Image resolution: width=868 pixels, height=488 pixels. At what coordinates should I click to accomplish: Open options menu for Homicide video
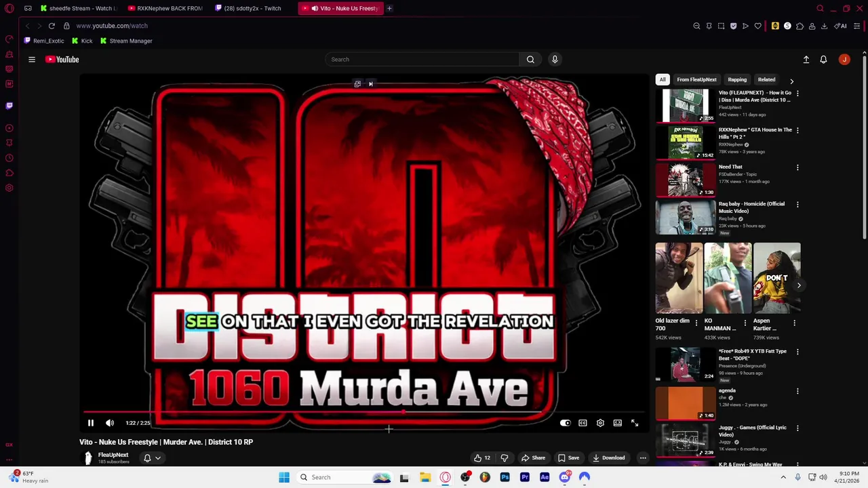[x=797, y=204]
